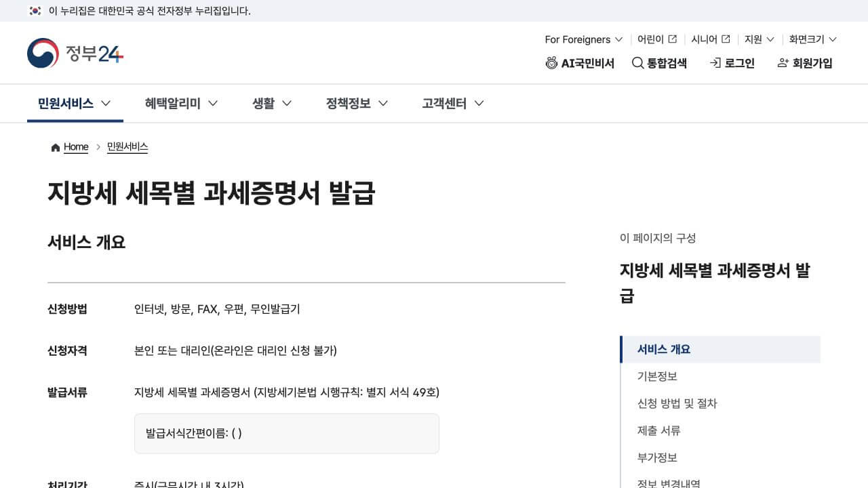Viewport: 868px width, 488px height.
Task: Open the 혜택알리미 main menu
Action: tap(181, 103)
